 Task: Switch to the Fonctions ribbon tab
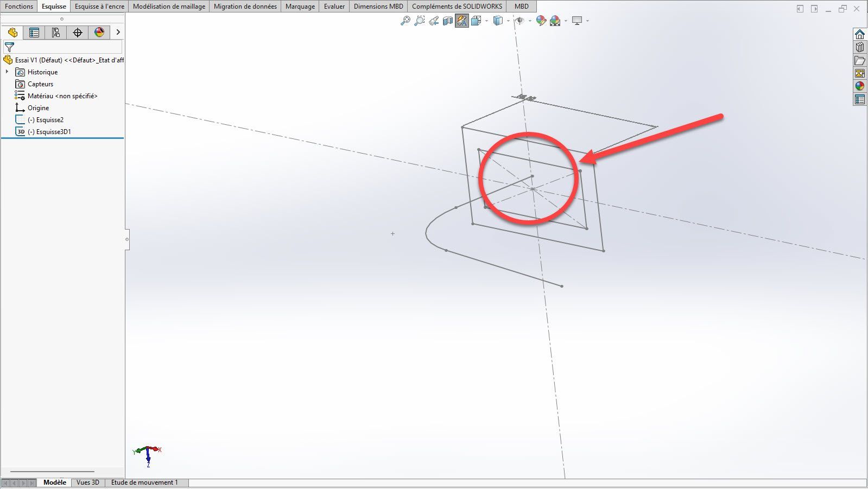19,7
